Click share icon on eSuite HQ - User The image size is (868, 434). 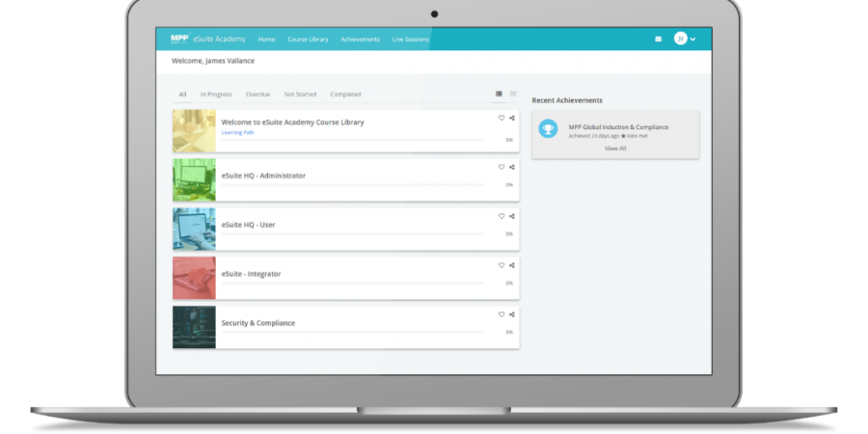tap(512, 216)
